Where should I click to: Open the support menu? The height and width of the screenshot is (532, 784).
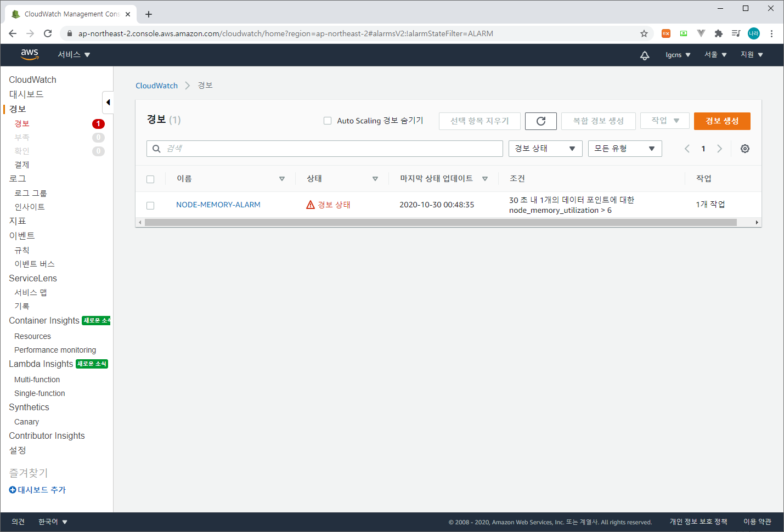coord(752,55)
